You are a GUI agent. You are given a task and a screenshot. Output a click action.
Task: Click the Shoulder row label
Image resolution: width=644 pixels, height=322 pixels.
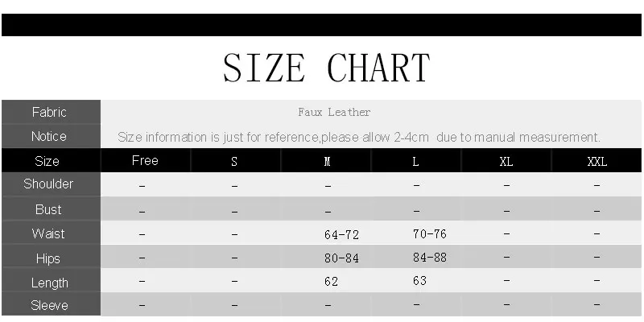48,184
